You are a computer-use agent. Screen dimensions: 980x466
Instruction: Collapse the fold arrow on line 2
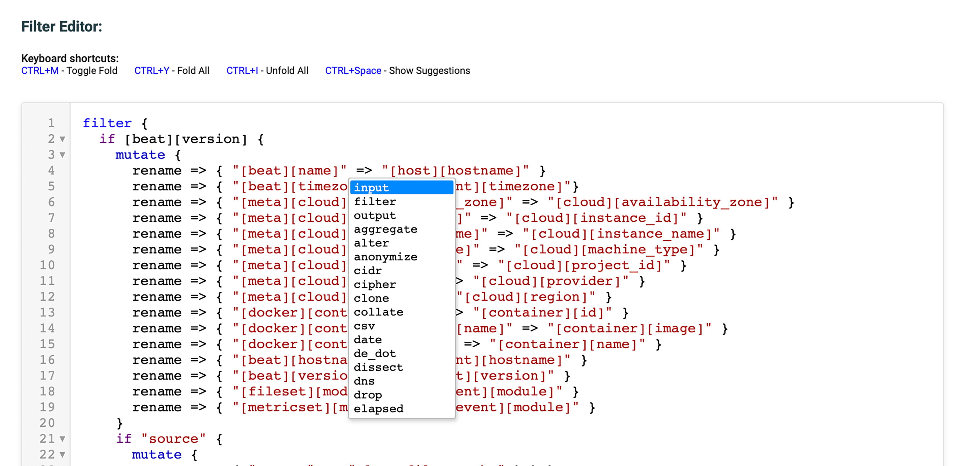click(x=62, y=140)
